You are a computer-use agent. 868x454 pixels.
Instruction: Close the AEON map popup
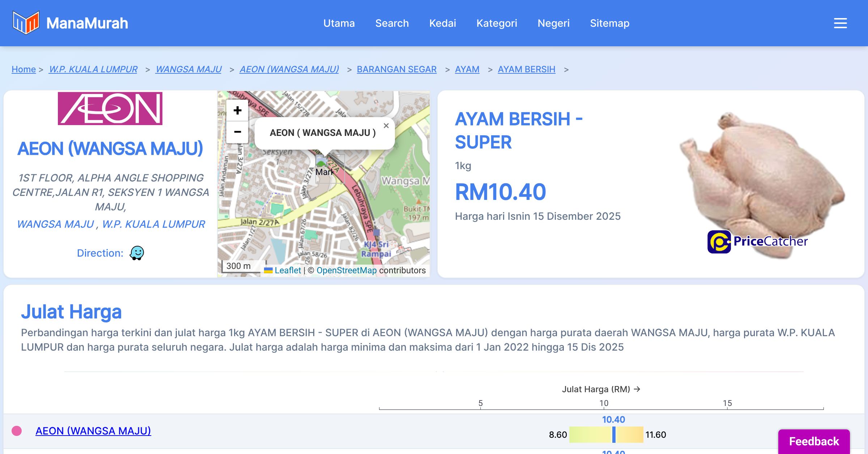click(386, 126)
